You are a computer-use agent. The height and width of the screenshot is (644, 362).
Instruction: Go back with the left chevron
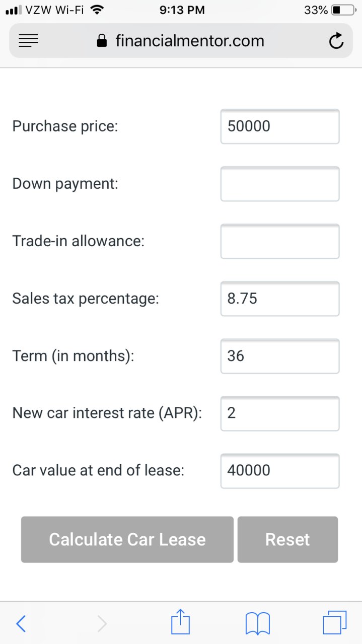tap(21, 623)
